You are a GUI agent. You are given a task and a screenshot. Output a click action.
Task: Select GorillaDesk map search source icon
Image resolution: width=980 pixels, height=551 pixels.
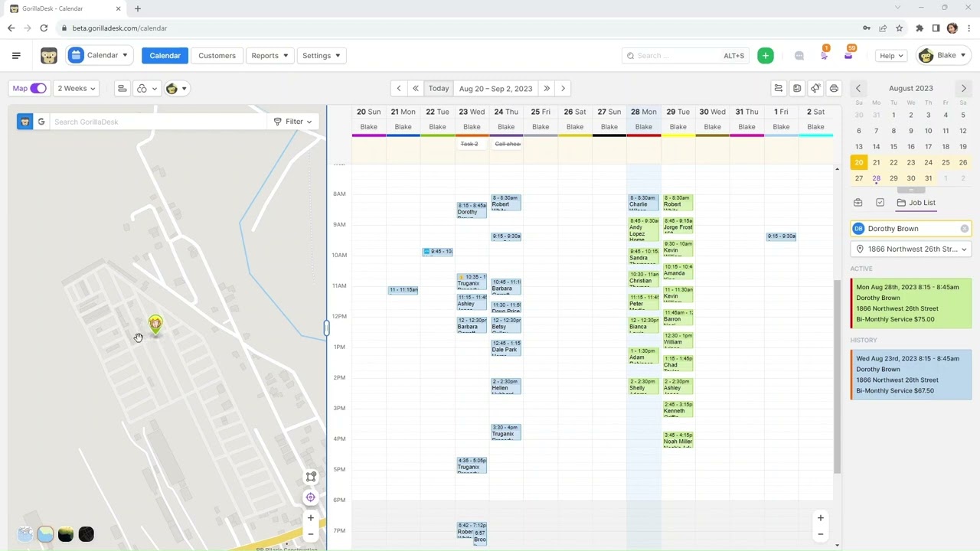tap(25, 122)
